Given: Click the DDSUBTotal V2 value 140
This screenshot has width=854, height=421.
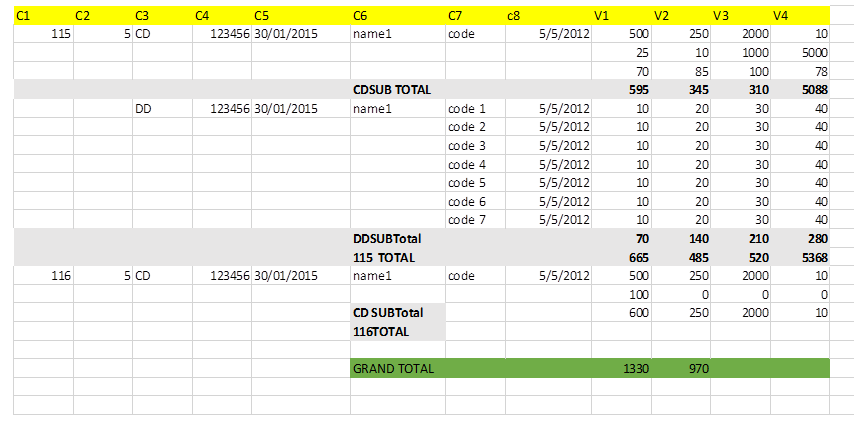Looking at the screenshot, I should point(681,239).
